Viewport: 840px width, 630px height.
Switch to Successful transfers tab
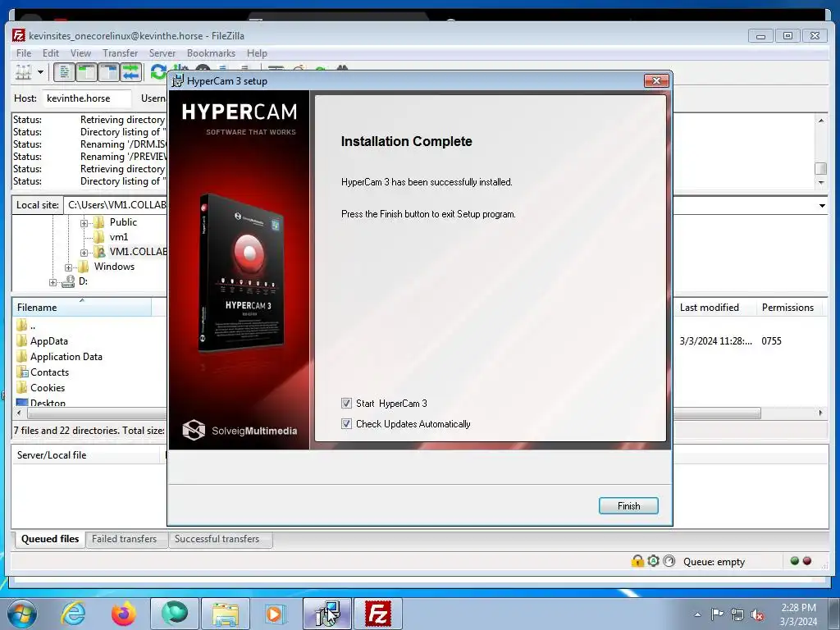point(217,539)
